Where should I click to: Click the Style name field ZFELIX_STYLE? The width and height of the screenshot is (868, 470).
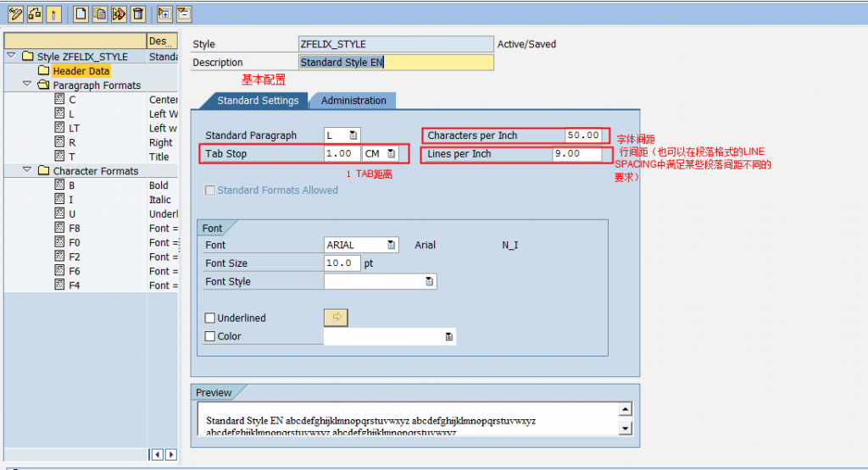396,44
